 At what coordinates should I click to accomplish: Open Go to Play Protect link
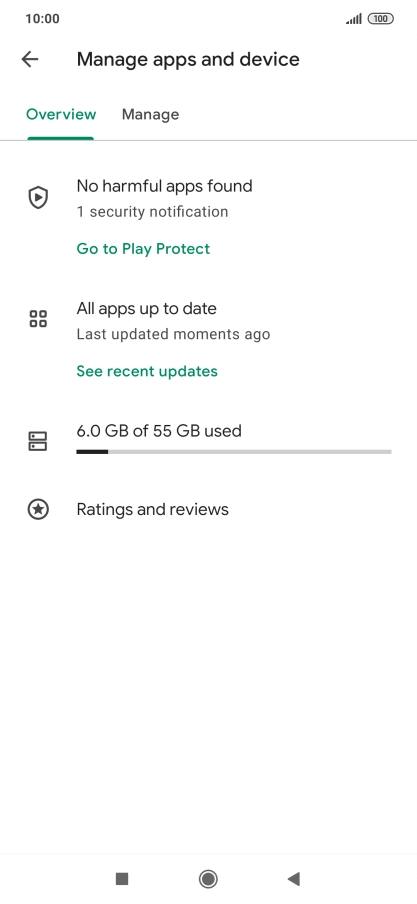(143, 248)
